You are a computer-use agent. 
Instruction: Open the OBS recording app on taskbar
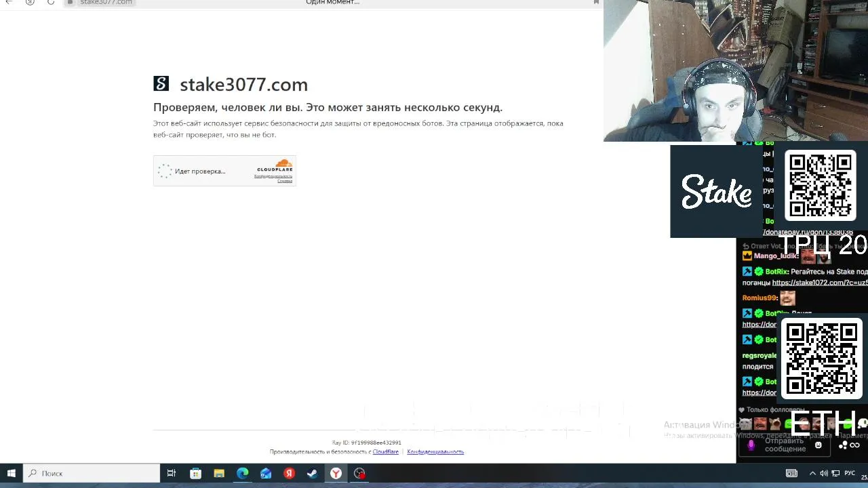pos(359,473)
